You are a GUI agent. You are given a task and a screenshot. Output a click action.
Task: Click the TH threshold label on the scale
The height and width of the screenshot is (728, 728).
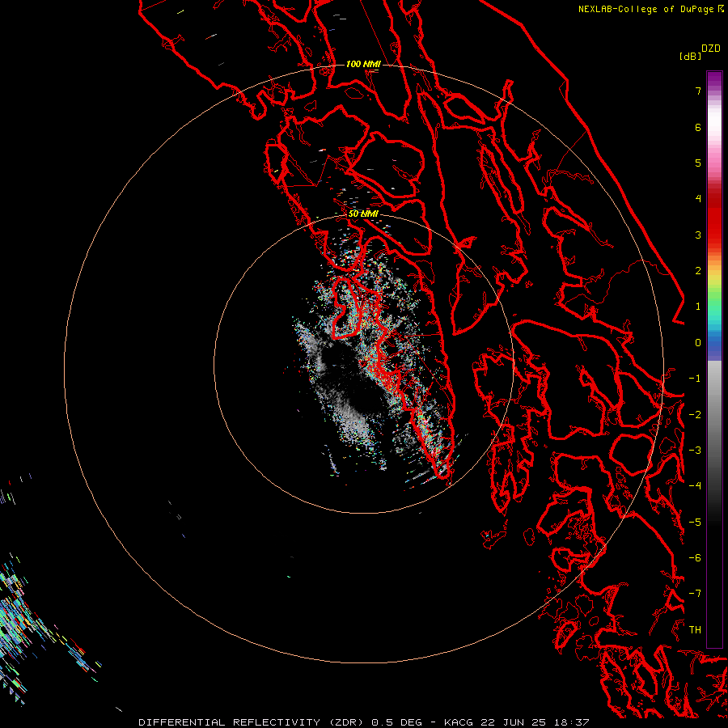tap(695, 630)
